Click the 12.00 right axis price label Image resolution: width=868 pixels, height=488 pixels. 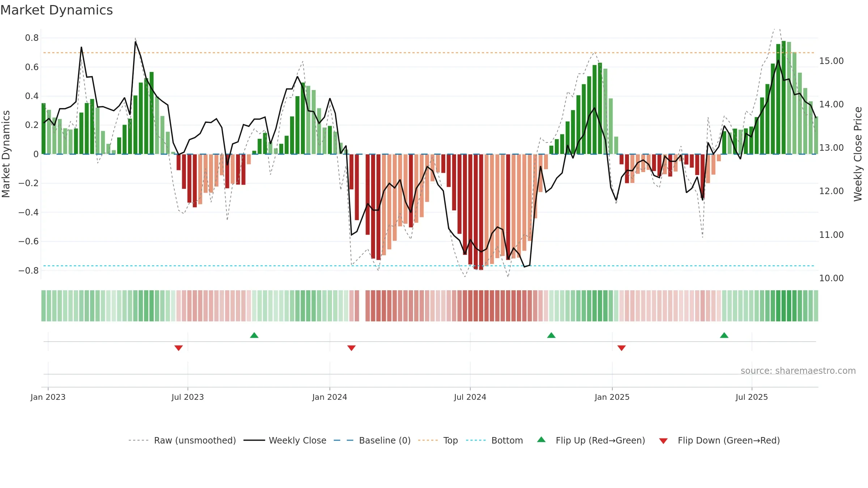(831, 191)
